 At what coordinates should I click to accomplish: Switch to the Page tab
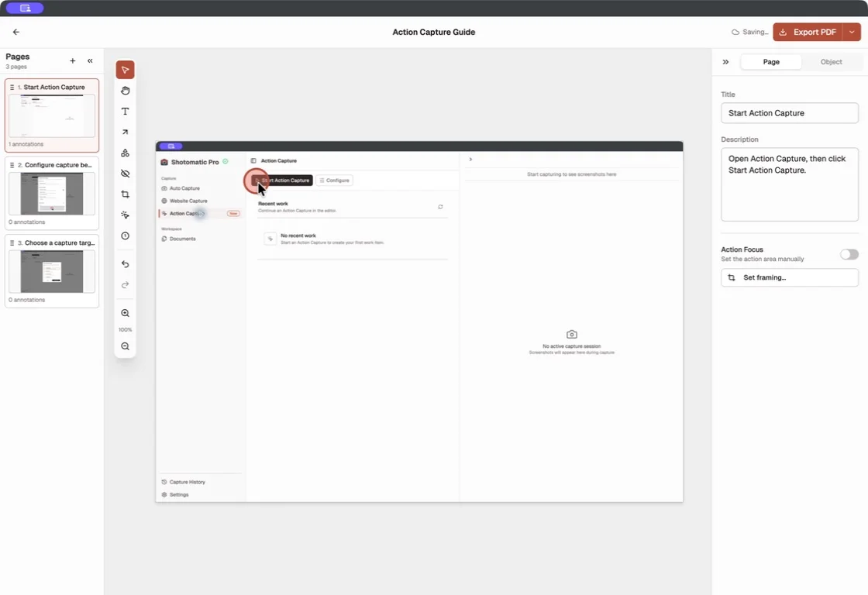click(x=771, y=62)
